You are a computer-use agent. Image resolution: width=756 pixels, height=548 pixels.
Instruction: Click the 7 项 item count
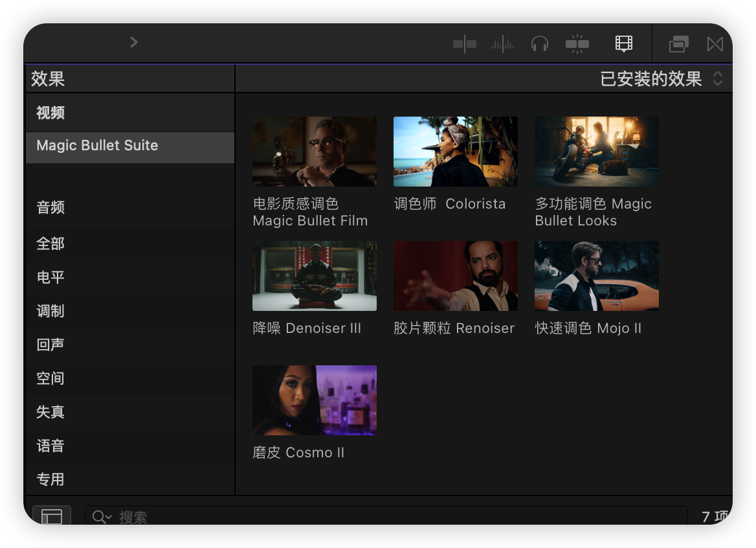click(715, 517)
